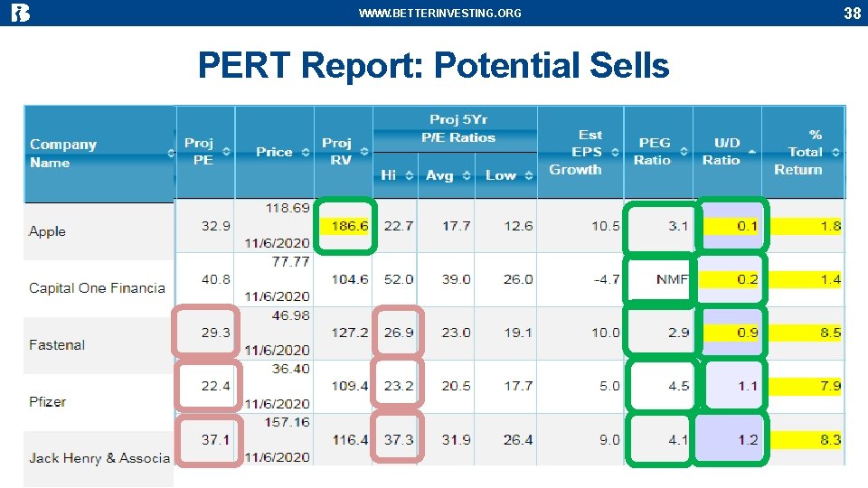Viewport: 868px width, 488px height.
Task: Click Apple's Proj PE value 32.9
Action: tap(216, 226)
